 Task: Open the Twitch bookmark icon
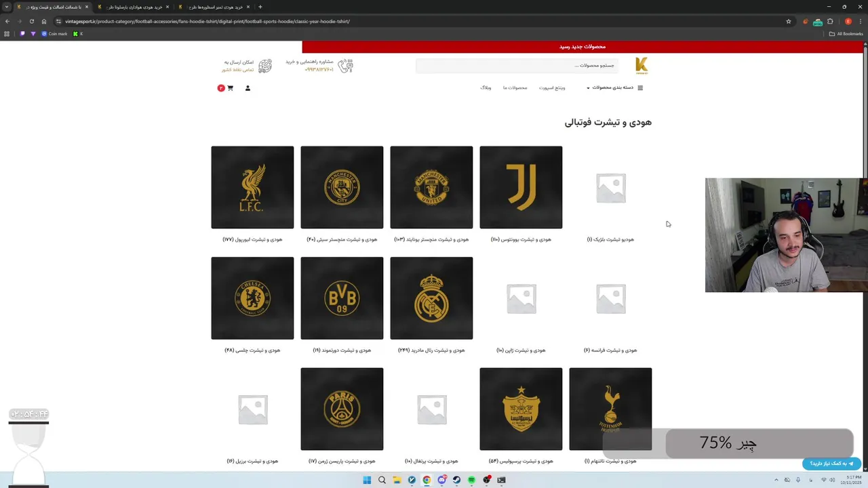[x=22, y=34]
